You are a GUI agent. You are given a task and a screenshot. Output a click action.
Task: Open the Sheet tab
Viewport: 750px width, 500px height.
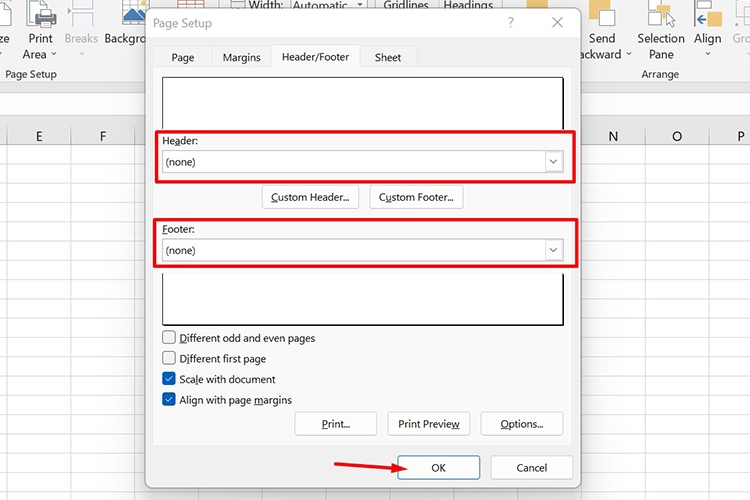point(388,57)
